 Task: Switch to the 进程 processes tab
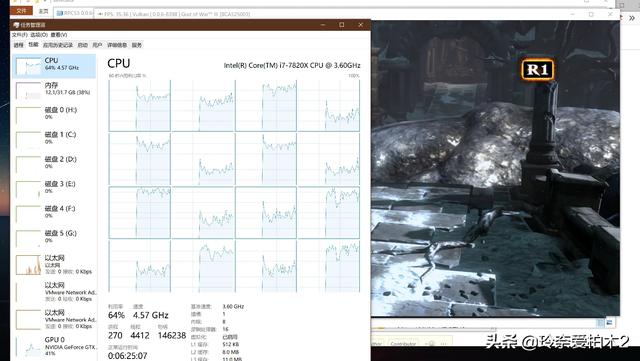pos(18,45)
